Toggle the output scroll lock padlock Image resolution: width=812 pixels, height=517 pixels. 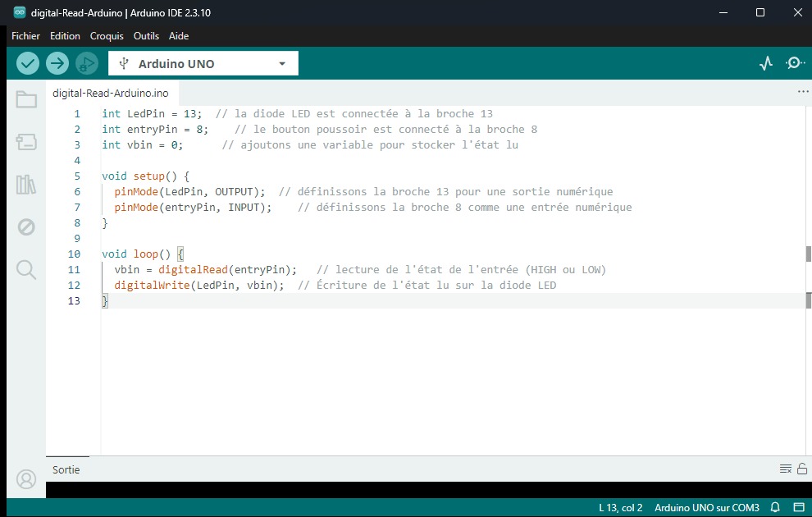coord(802,469)
